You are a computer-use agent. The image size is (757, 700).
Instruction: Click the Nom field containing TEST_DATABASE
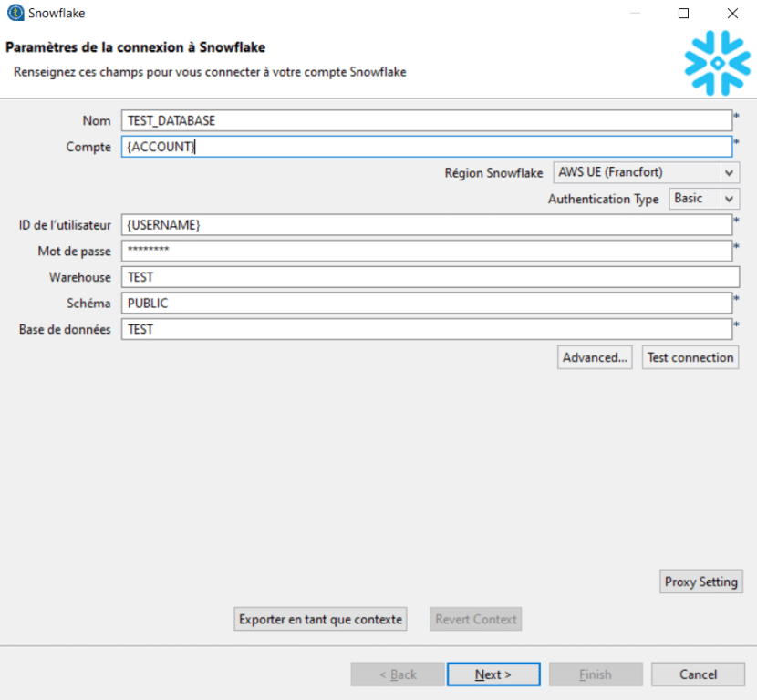pyautogui.click(x=427, y=120)
